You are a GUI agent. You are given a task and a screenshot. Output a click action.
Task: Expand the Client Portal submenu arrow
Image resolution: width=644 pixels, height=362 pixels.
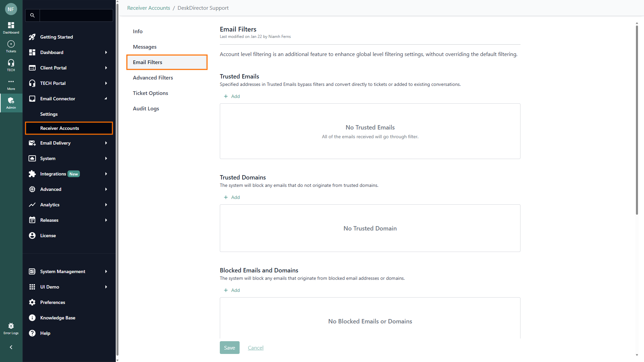click(106, 68)
